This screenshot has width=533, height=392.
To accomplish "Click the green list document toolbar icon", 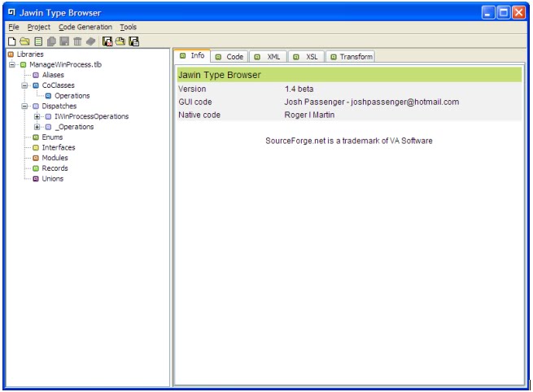I will [x=38, y=41].
